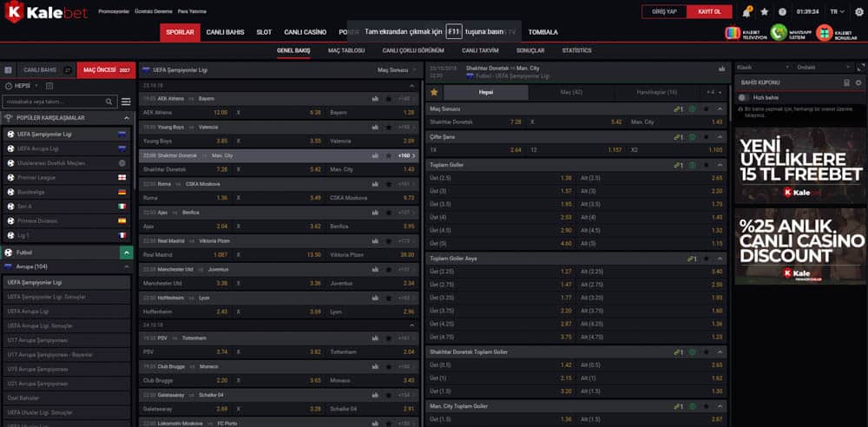Image resolution: width=868 pixels, height=427 pixels.
Task: Open the Bahis Kuponu calculator icon
Action: [x=846, y=82]
